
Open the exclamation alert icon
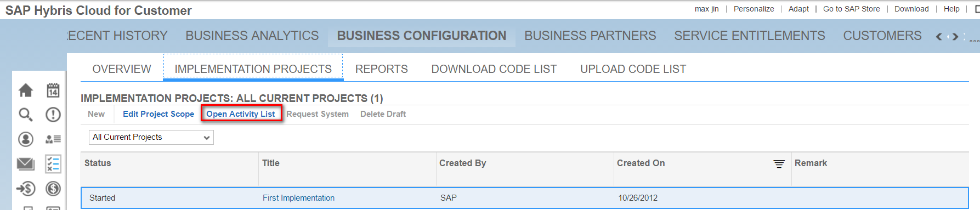53,115
